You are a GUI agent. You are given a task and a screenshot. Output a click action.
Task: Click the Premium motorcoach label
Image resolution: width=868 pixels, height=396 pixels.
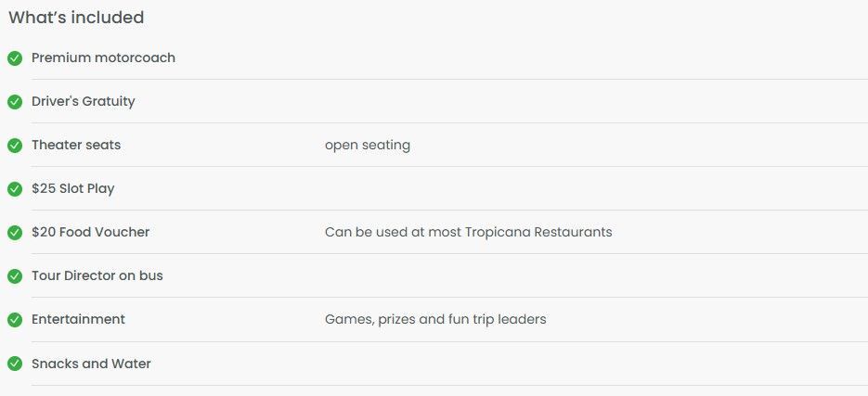pos(104,57)
